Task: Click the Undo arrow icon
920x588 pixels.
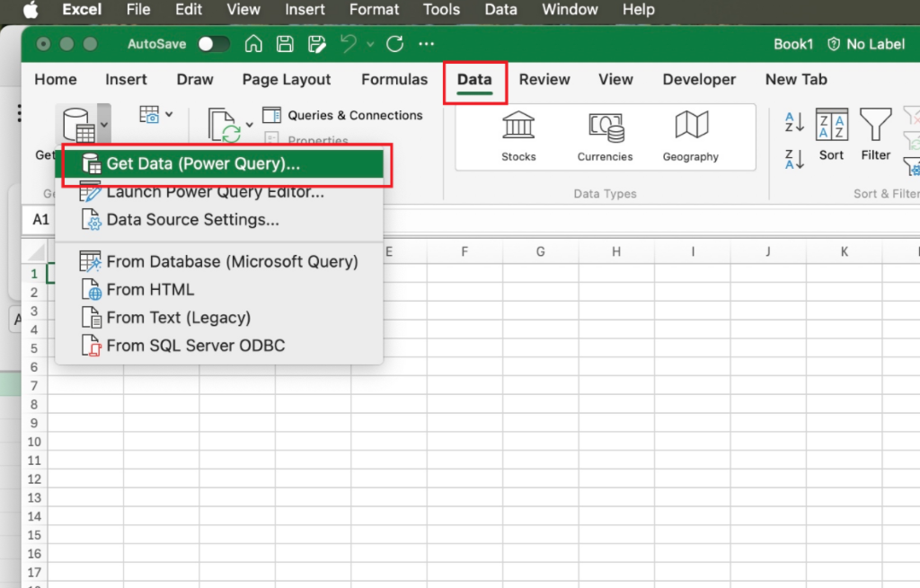Action: click(x=349, y=44)
